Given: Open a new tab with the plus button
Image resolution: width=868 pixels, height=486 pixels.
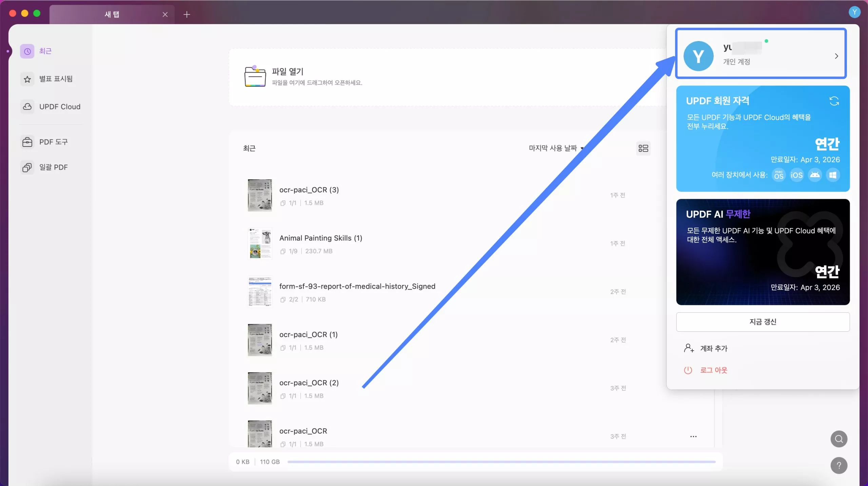Looking at the screenshot, I should (x=186, y=15).
